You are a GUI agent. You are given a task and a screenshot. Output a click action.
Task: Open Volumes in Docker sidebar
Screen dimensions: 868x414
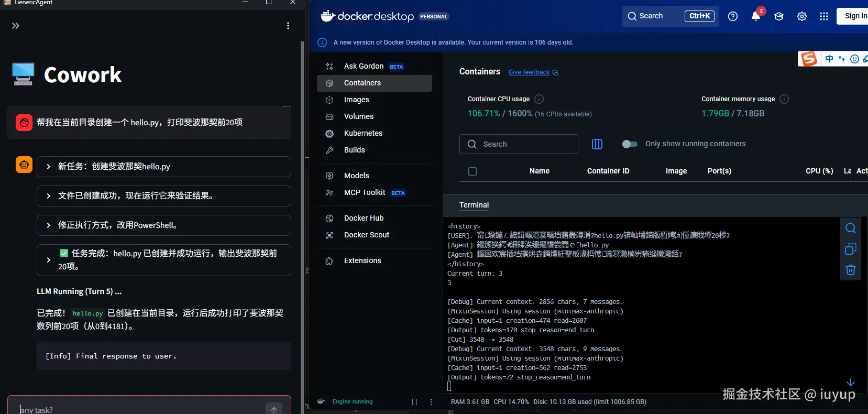(x=375, y=116)
